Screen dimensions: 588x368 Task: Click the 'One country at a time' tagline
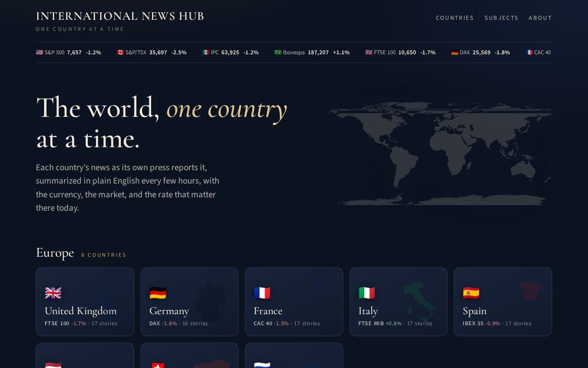click(x=80, y=29)
